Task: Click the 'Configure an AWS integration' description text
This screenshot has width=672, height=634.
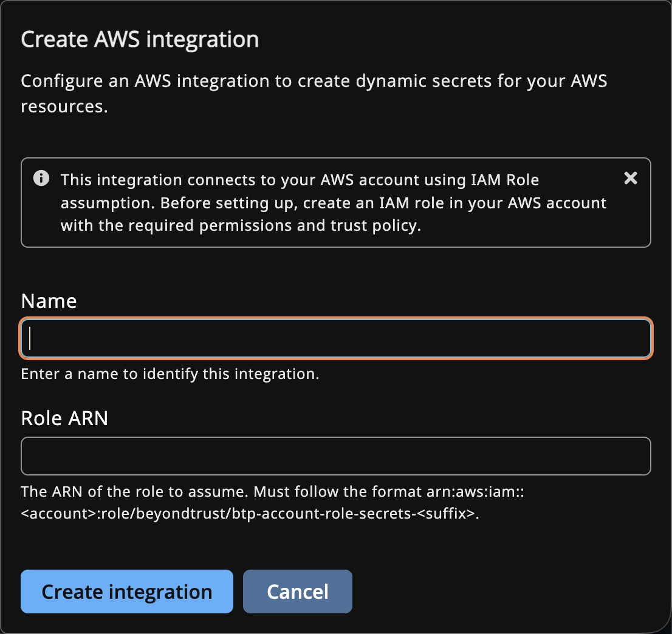Action: [x=314, y=94]
